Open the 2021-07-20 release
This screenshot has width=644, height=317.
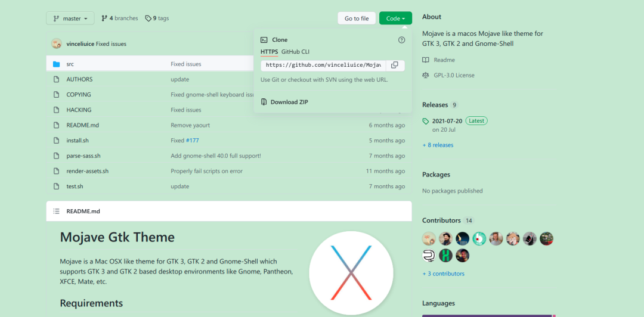[447, 121]
